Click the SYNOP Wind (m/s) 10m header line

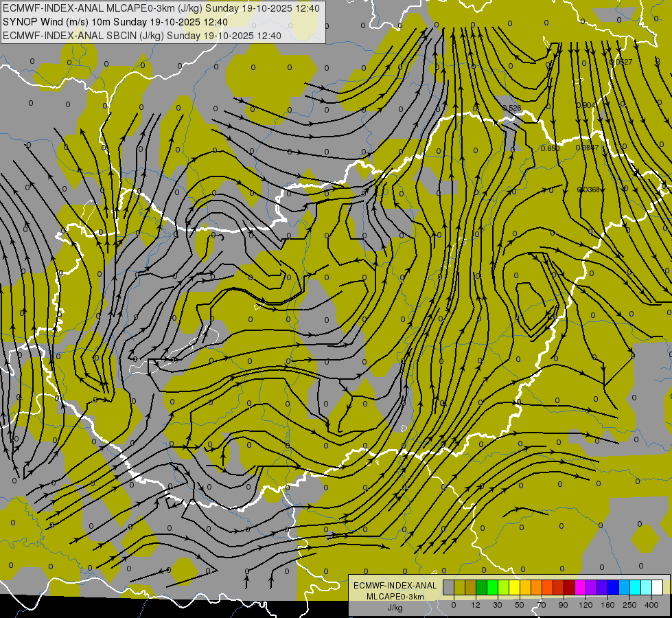pos(115,22)
